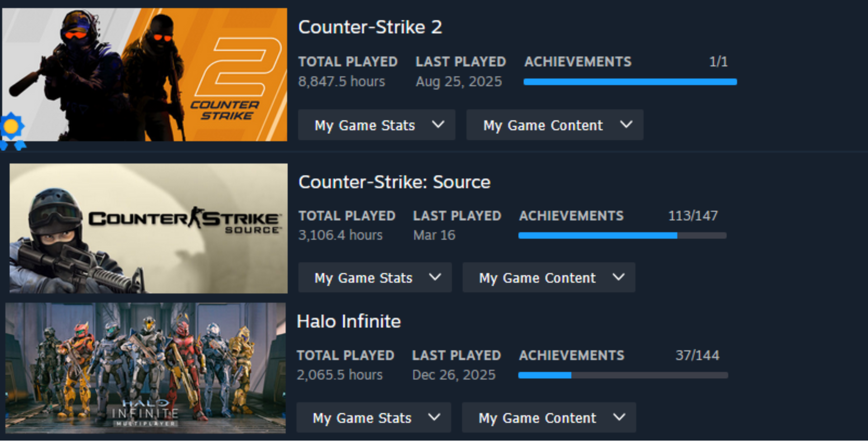Click the Counter-Strike 2 achievements progress bar
This screenshot has height=441, width=868.
[630, 82]
